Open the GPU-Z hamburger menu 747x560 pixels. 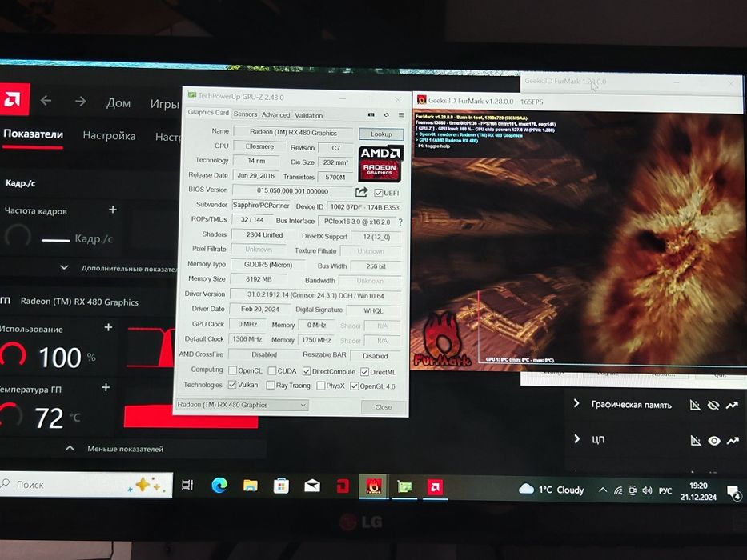pos(401,114)
